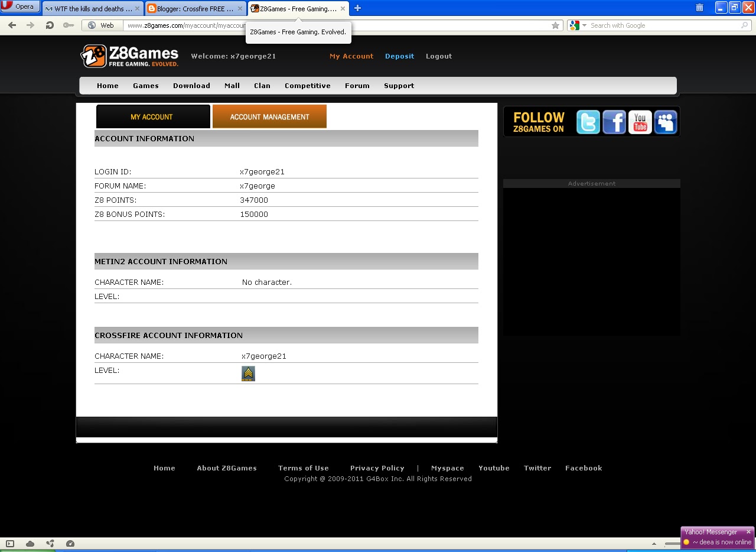The image size is (756, 552).
Task: Click the footer Home link
Action: (x=164, y=468)
